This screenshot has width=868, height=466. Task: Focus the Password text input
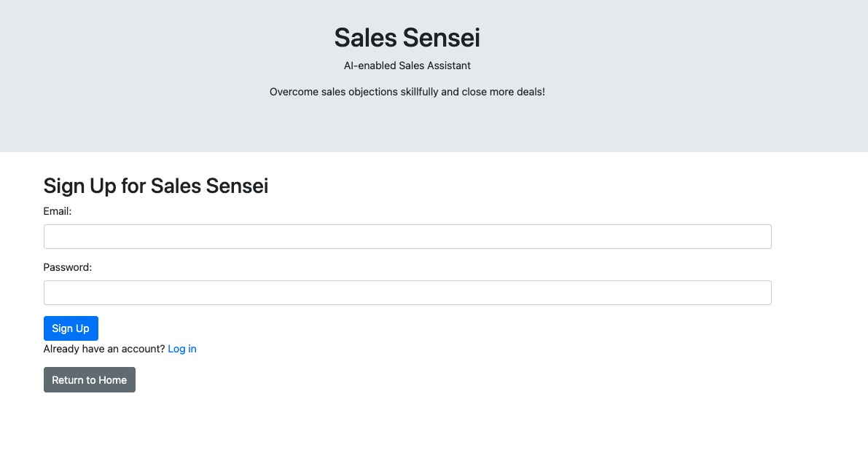pyautogui.click(x=407, y=293)
